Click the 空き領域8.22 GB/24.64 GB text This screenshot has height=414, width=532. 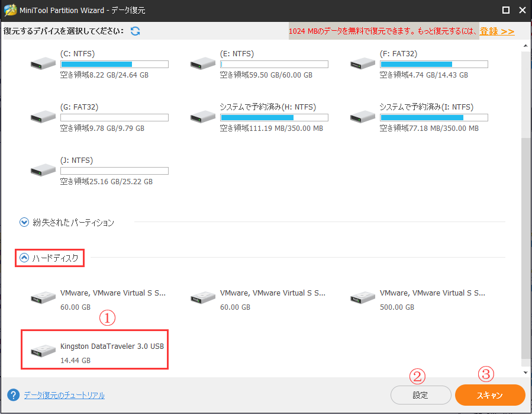click(x=104, y=75)
